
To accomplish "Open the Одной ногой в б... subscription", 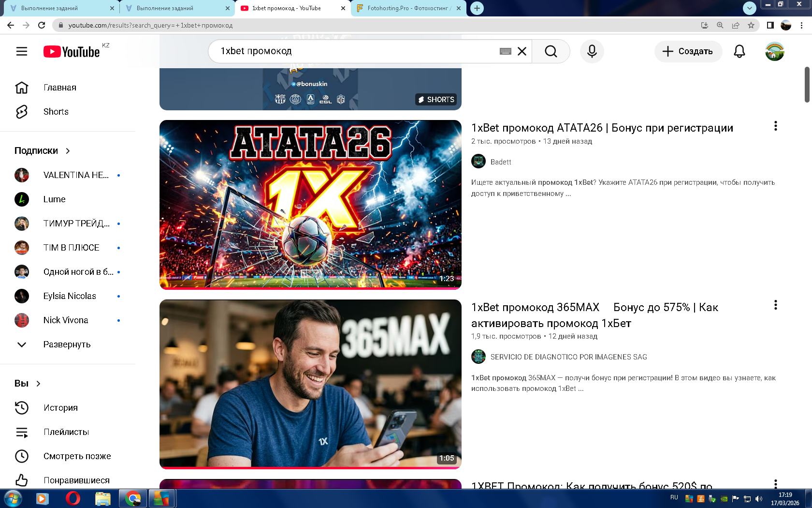I will click(68, 272).
